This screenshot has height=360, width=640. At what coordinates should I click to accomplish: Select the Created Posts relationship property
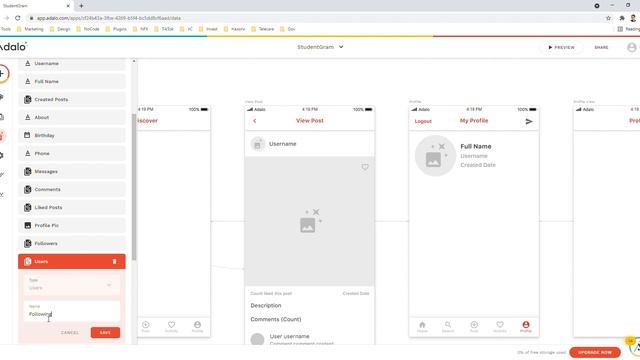72,100
